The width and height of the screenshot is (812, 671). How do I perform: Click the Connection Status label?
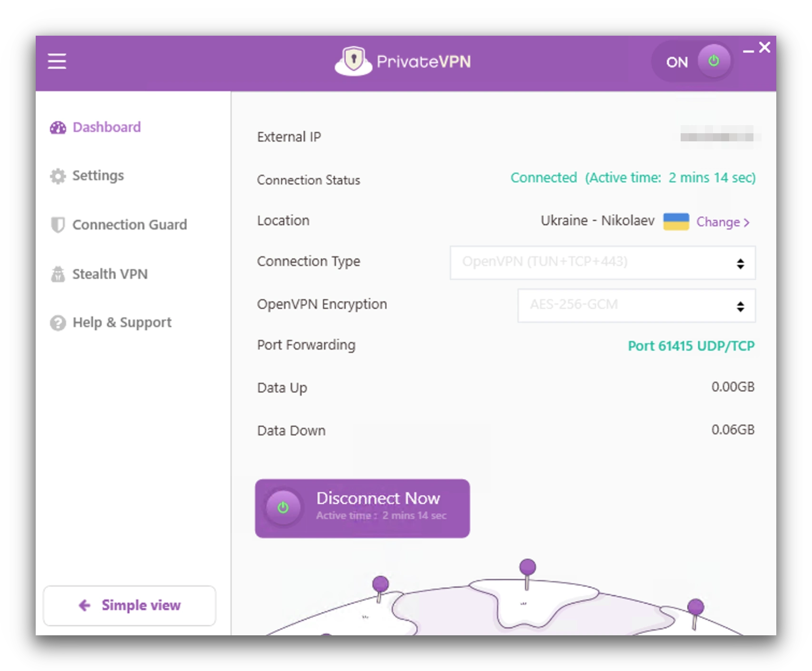308,180
